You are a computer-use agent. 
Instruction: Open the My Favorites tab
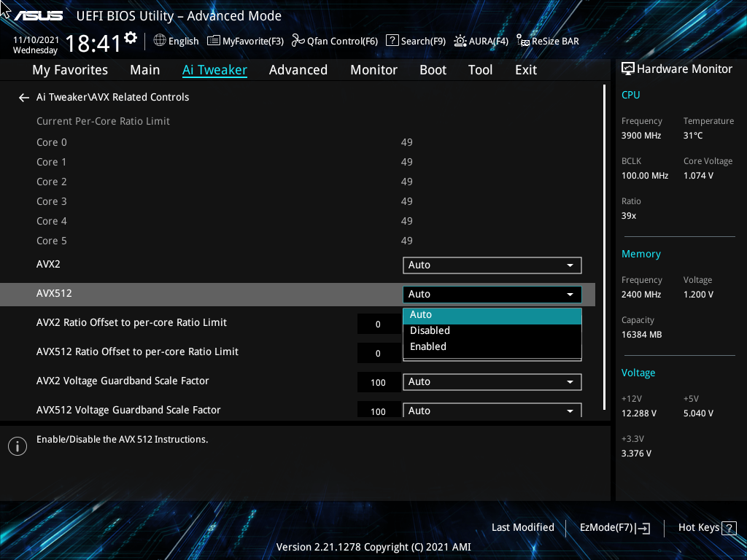pos(70,70)
